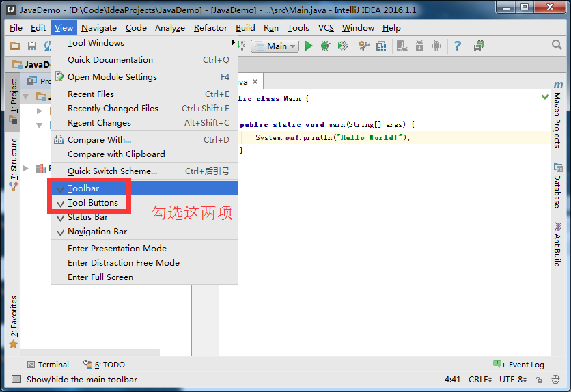Open the File menu
The height and width of the screenshot is (392, 571).
click(16, 28)
